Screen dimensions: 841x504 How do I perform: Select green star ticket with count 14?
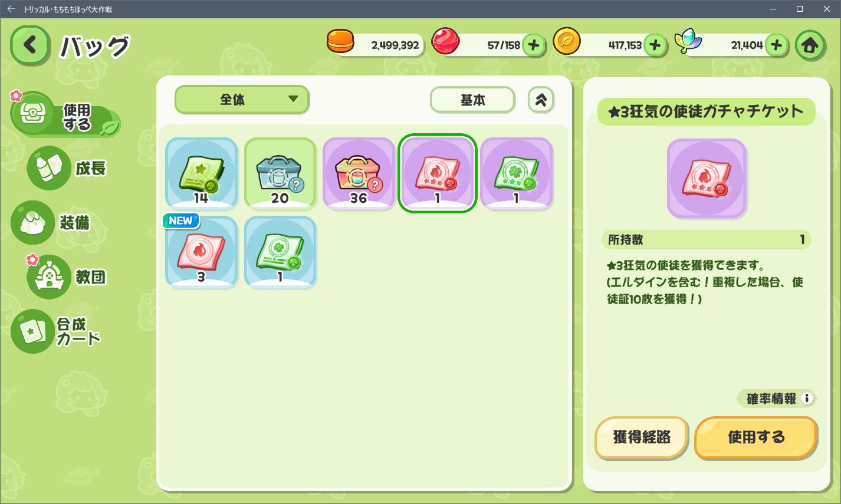[201, 173]
